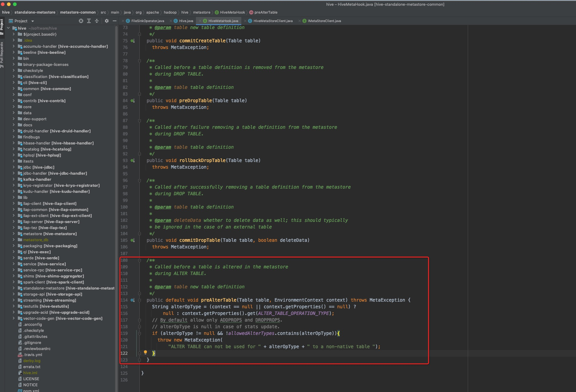
Task: Click HiveMetaHook breadcrumb item
Action: click(x=230, y=12)
